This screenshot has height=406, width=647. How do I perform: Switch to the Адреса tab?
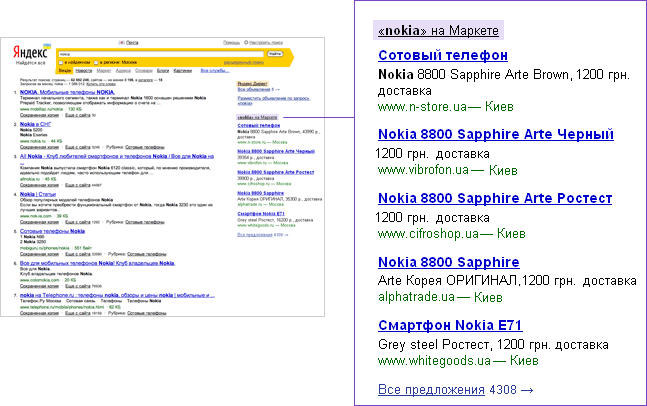click(123, 71)
